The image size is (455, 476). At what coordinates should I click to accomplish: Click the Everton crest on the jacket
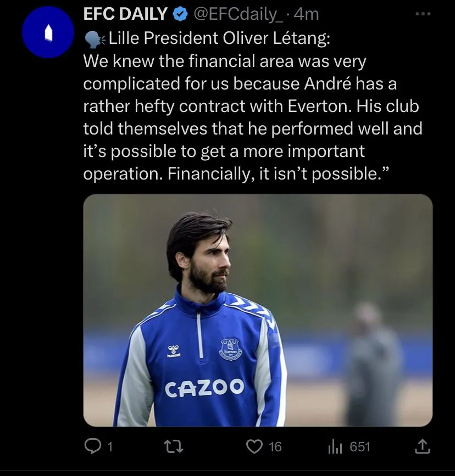click(229, 348)
